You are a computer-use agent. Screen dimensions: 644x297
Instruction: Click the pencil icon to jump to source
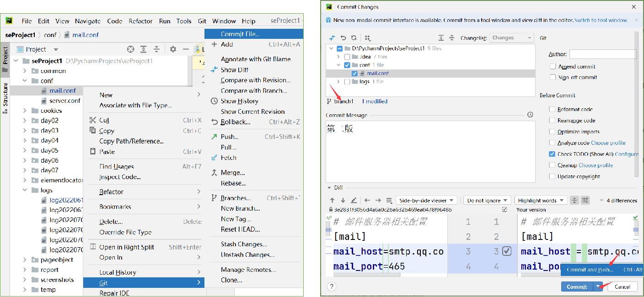click(x=354, y=201)
